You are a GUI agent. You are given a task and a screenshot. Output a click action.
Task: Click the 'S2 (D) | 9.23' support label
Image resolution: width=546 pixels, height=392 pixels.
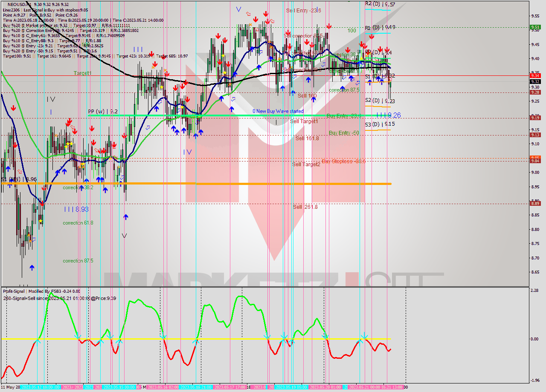380,101
